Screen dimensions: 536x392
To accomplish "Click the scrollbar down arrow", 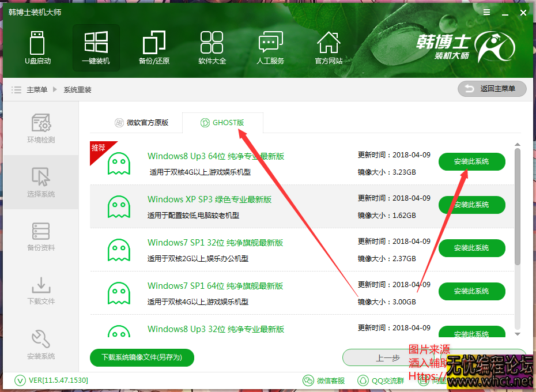I will point(518,334).
